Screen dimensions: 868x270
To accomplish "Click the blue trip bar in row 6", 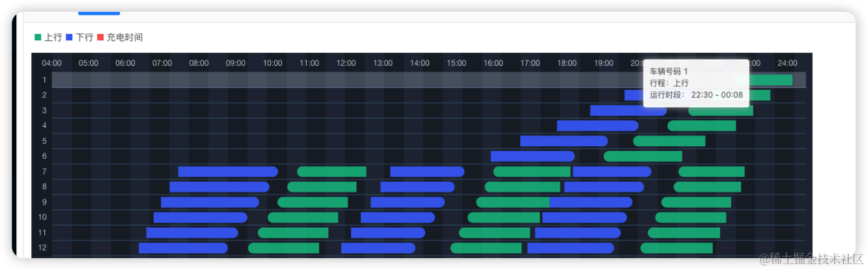I will [x=533, y=156].
